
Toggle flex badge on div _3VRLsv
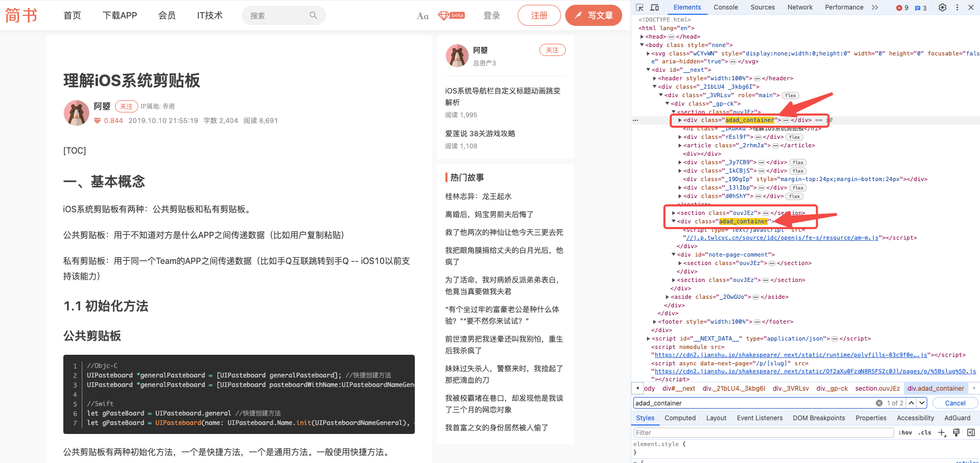coord(791,96)
